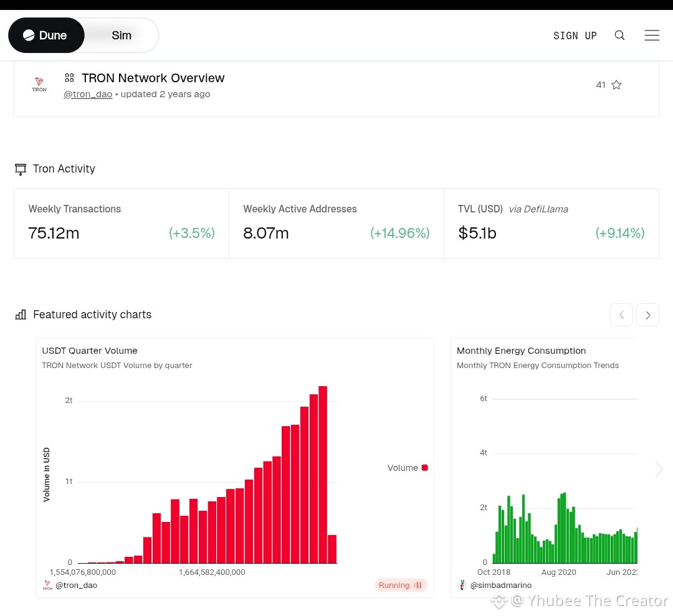The height and width of the screenshot is (616, 673).
Task: Click the TRON logo thumbnail
Action: click(39, 85)
